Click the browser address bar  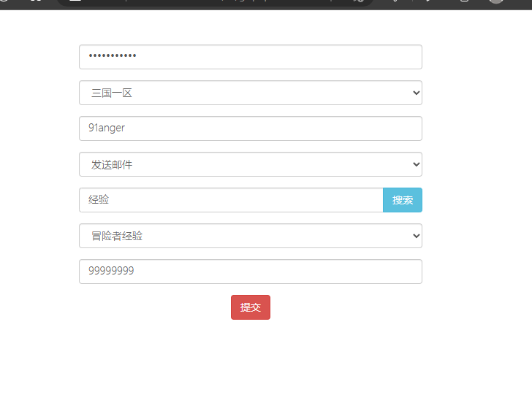[219, 1]
